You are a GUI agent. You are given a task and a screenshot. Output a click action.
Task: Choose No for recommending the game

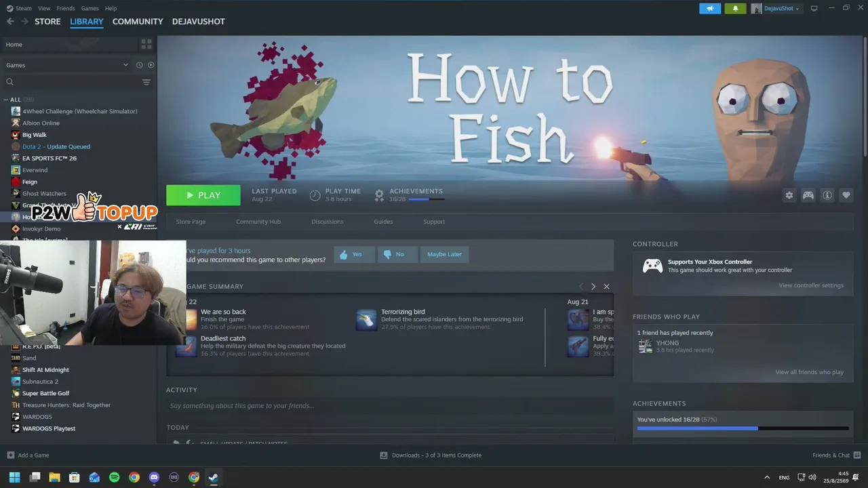397,254
